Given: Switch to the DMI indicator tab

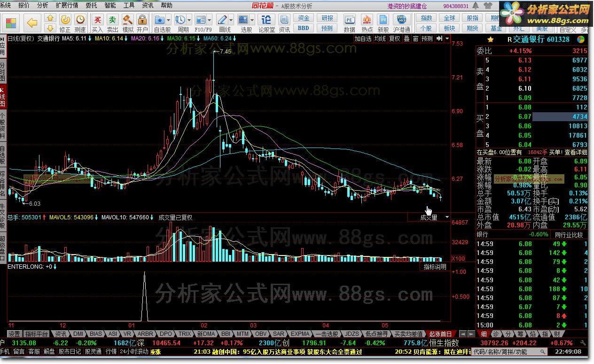Looking at the screenshot, I should 78,334.
